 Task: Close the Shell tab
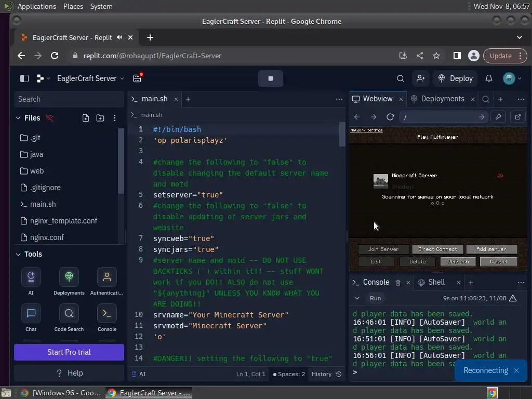point(459,283)
